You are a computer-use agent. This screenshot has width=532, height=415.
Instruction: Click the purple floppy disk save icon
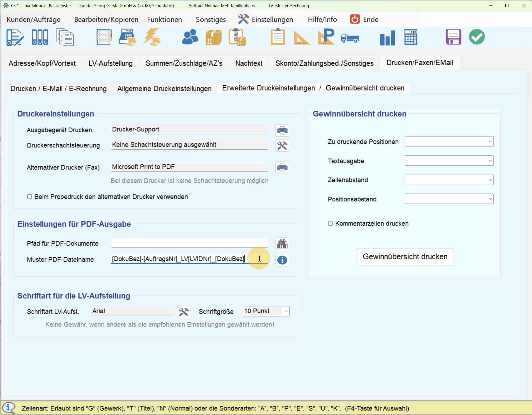point(453,37)
